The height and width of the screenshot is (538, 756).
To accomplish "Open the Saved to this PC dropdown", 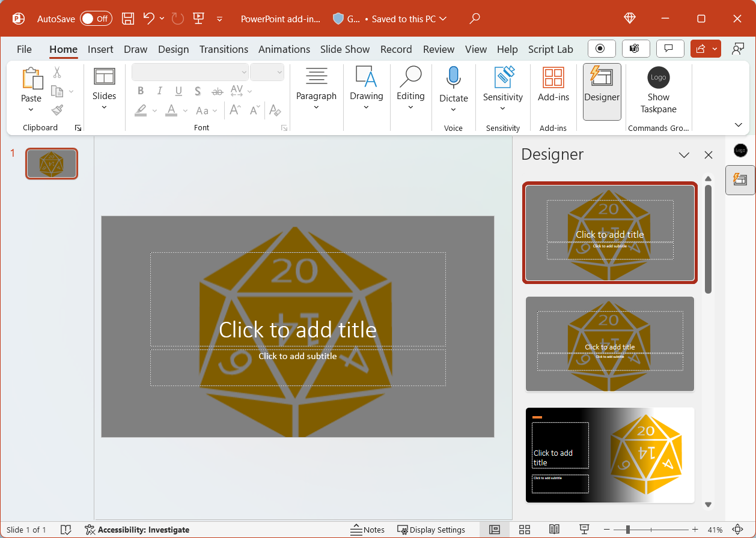I will [x=409, y=19].
